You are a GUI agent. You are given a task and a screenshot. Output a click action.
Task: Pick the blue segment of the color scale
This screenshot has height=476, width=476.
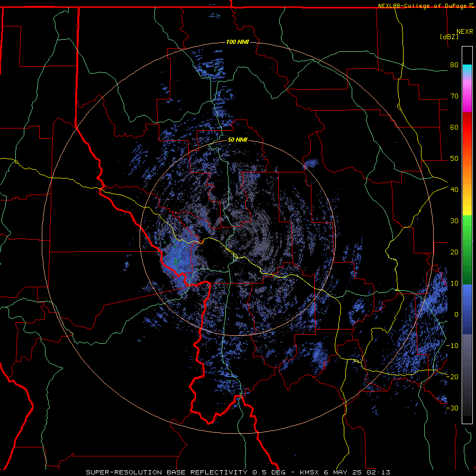[x=467, y=309]
